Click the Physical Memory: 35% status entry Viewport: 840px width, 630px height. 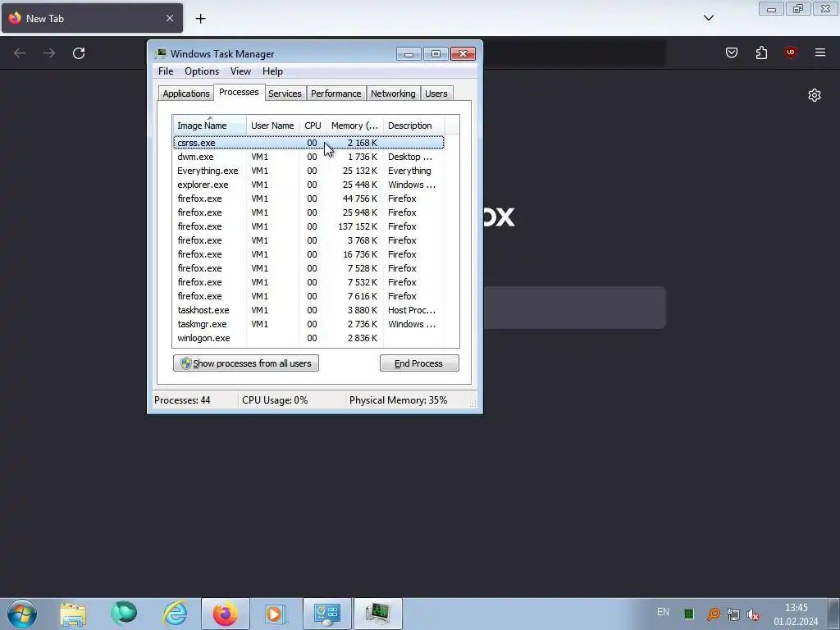(398, 400)
